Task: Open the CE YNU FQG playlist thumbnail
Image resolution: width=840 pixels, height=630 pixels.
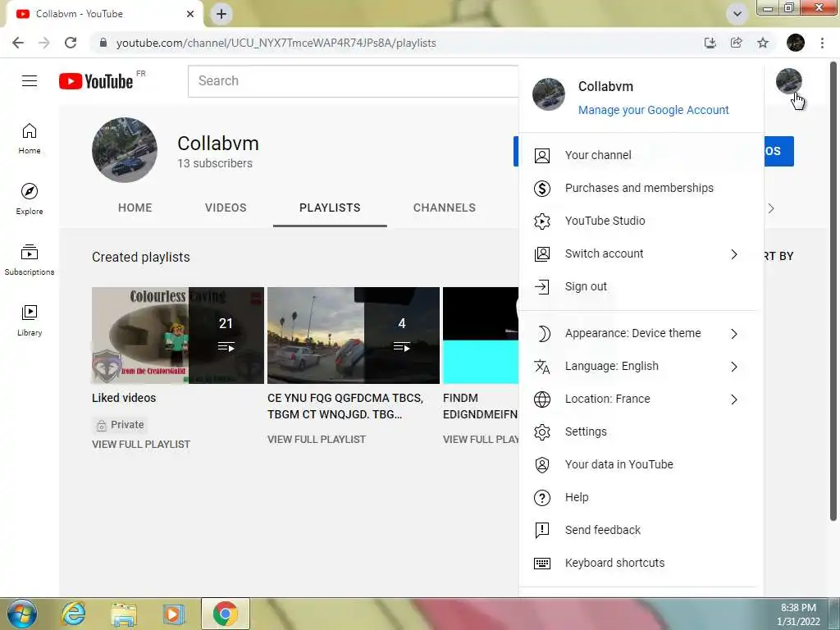Action: 354,336
